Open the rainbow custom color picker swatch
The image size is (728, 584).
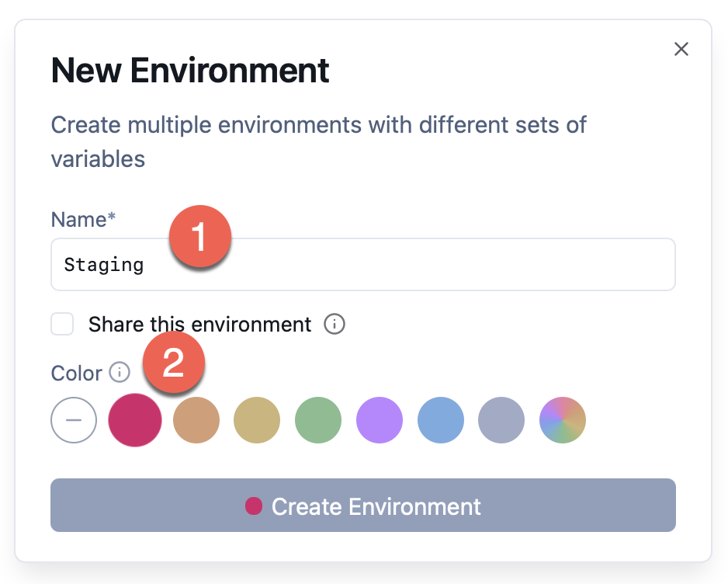pos(563,420)
